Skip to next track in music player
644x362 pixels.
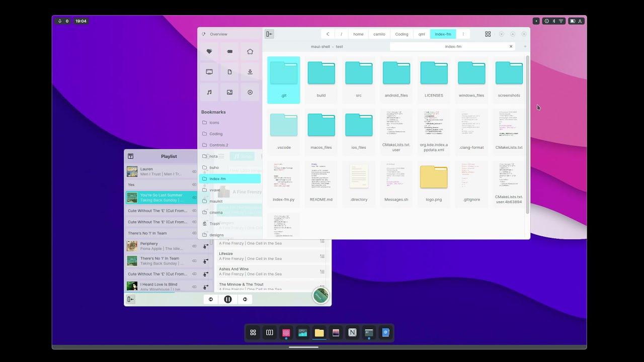pos(245,299)
